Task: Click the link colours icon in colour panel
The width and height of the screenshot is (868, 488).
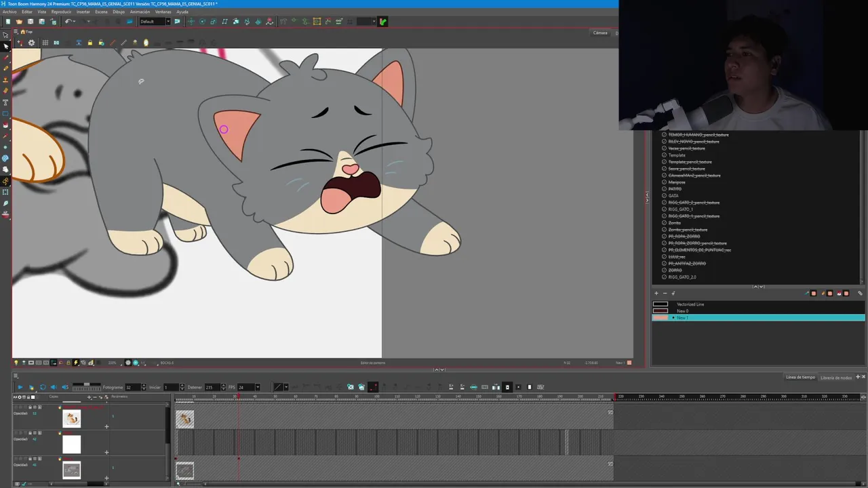Action: pos(860,293)
